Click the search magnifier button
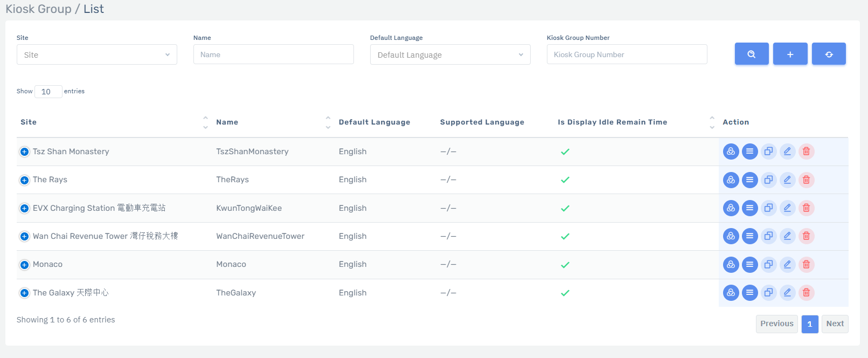 [752, 54]
